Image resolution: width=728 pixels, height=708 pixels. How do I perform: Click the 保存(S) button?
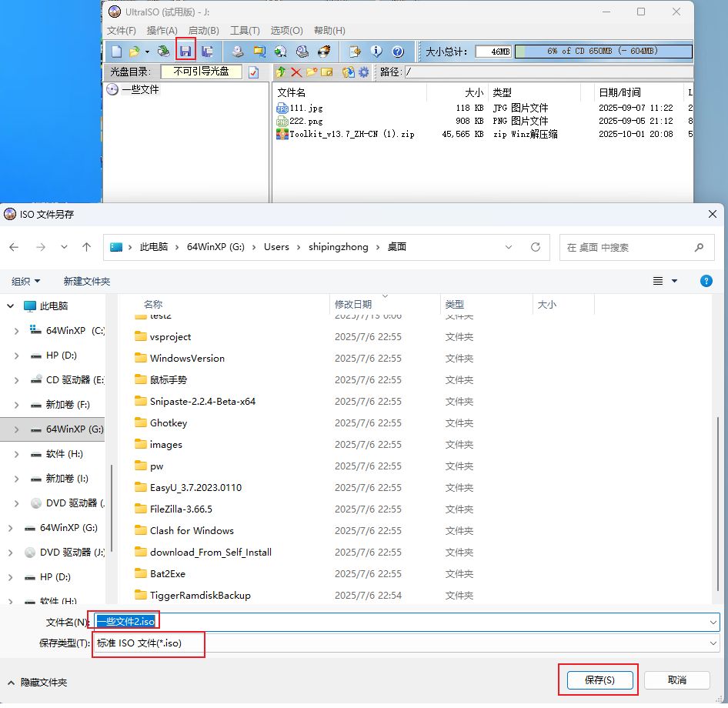click(x=599, y=680)
